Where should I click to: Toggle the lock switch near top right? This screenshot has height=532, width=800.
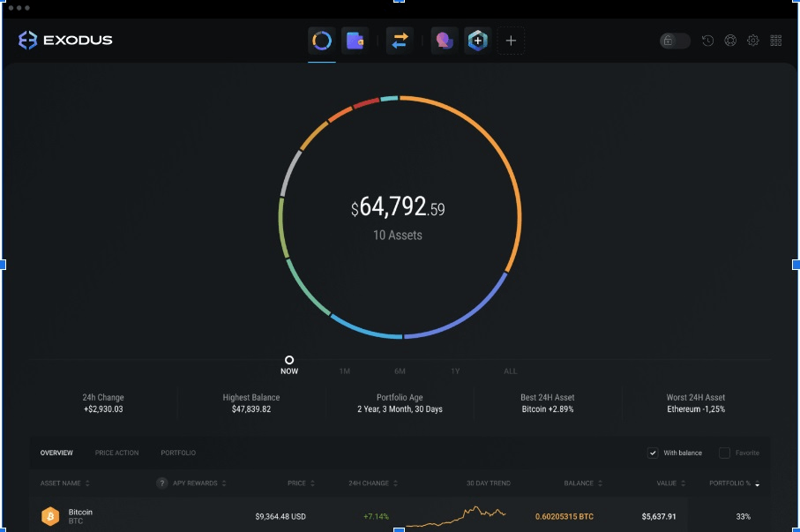pos(674,40)
